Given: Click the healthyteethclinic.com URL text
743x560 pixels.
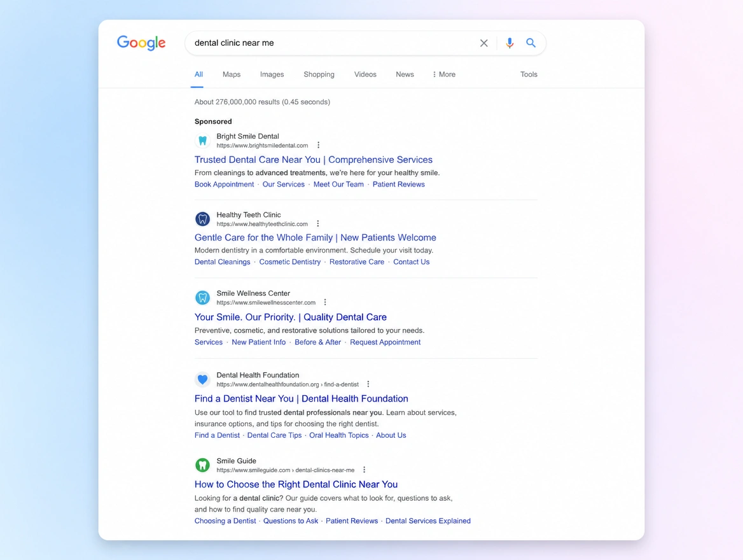Looking at the screenshot, I should click(262, 224).
